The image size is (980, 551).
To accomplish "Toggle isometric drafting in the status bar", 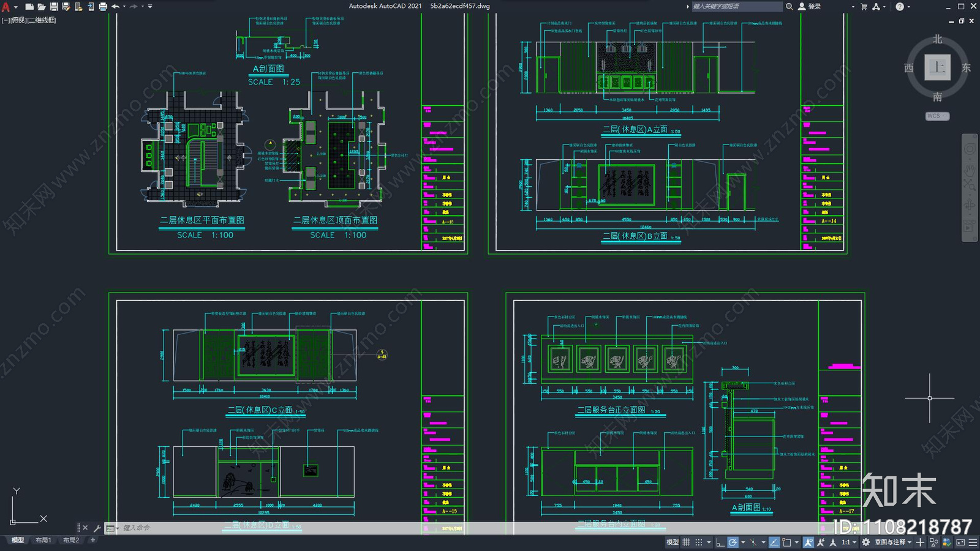I will 753,542.
